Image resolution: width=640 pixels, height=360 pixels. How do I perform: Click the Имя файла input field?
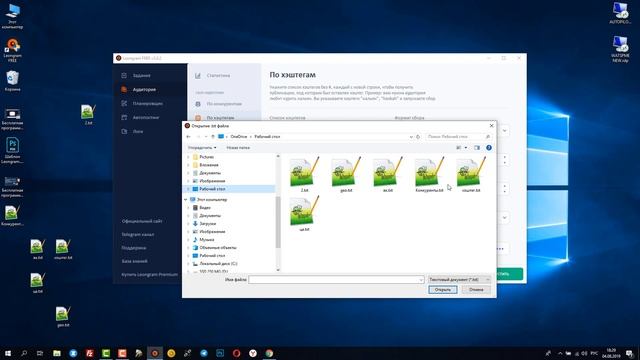tap(336, 280)
